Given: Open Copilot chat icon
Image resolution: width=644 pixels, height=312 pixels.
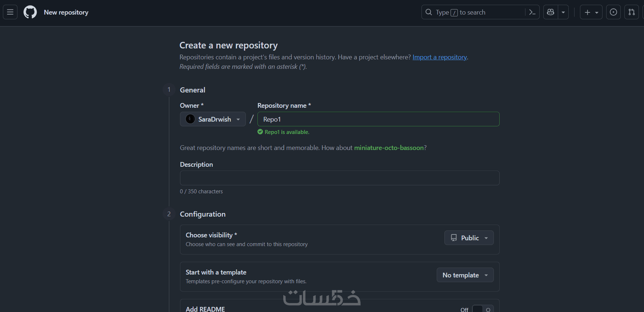Looking at the screenshot, I should 551,12.
